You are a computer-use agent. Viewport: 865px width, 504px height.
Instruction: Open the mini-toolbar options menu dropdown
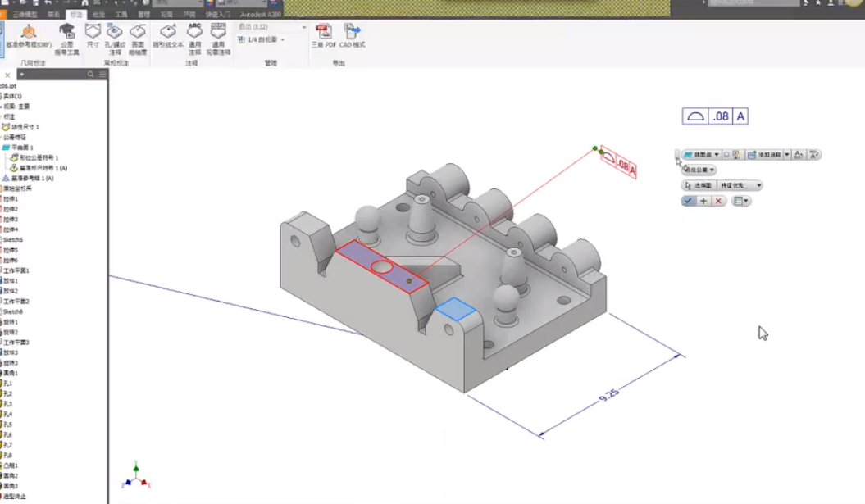(741, 201)
